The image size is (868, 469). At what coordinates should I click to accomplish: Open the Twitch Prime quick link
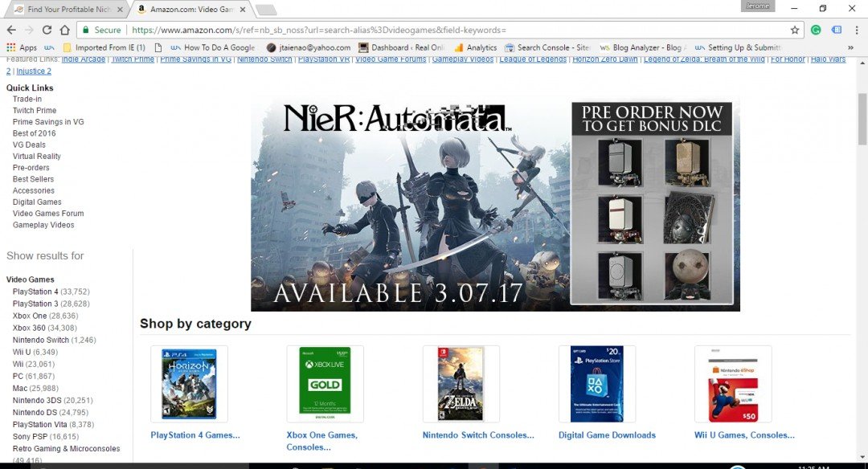[x=35, y=111]
